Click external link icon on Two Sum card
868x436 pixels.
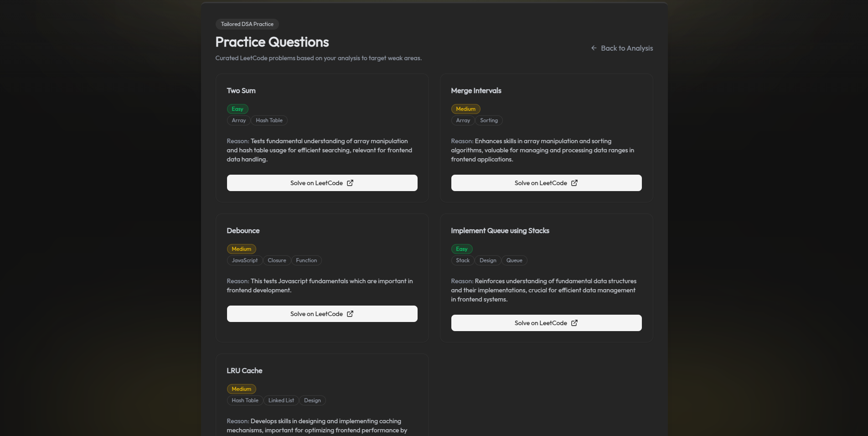pos(350,183)
